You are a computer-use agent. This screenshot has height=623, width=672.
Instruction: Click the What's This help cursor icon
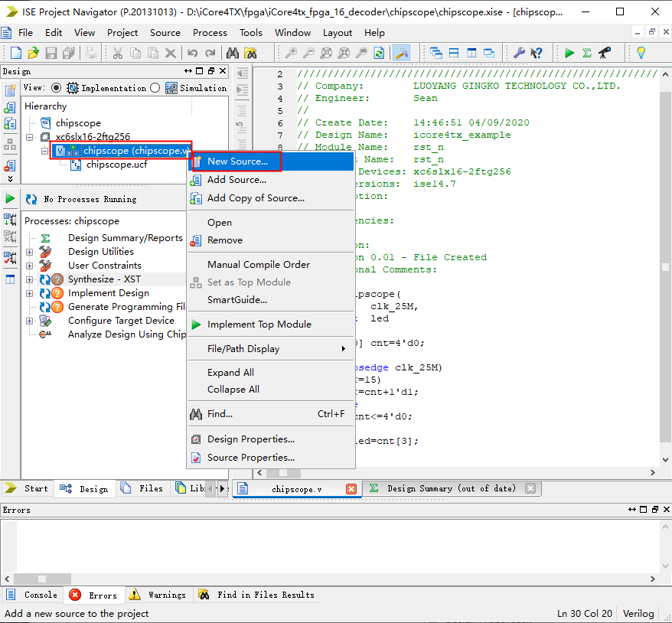coord(537,53)
